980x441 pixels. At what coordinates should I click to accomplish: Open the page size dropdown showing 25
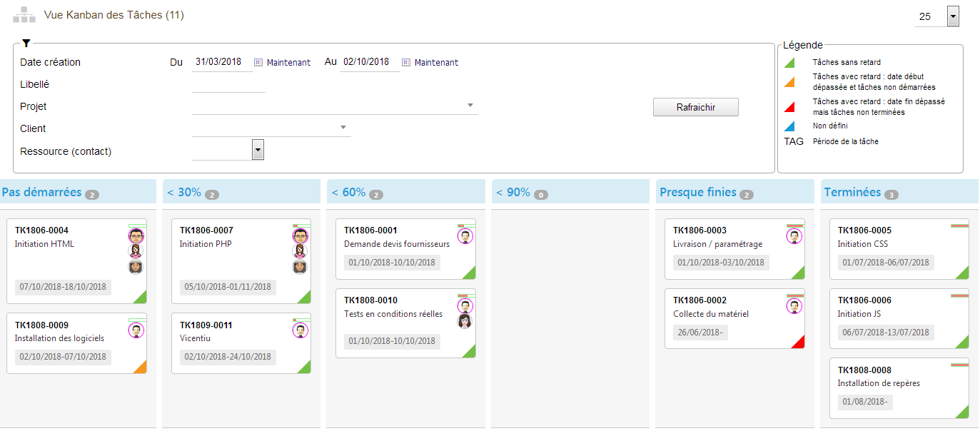pyautogui.click(x=953, y=16)
